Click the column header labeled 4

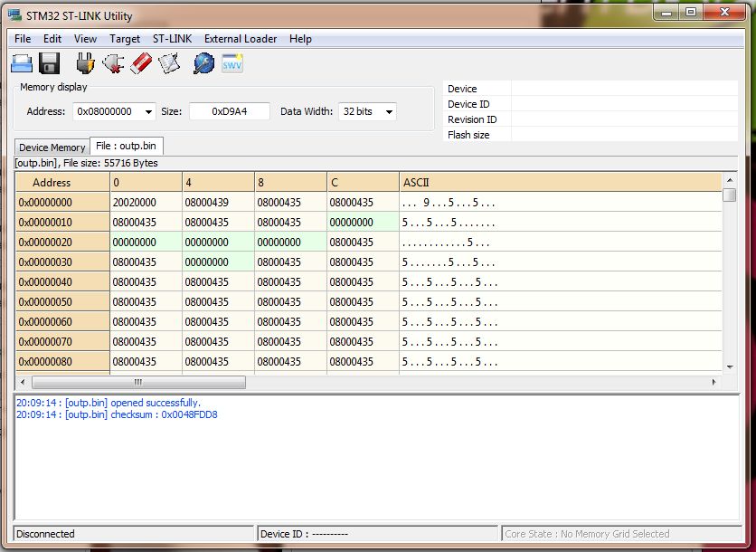coord(219,183)
